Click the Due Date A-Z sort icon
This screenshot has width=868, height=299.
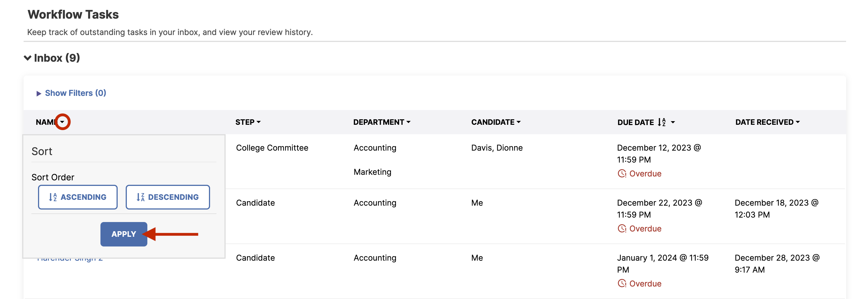(662, 122)
